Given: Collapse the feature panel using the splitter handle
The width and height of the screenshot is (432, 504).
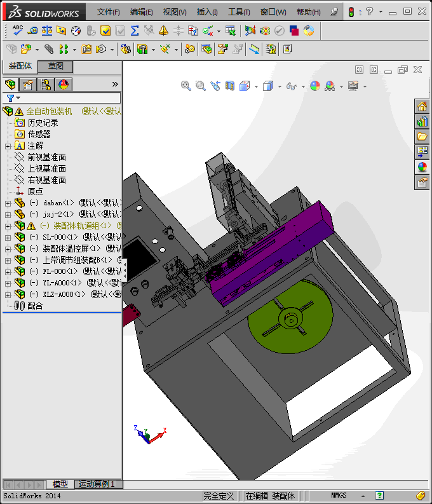Looking at the screenshot, I should click(125, 270).
